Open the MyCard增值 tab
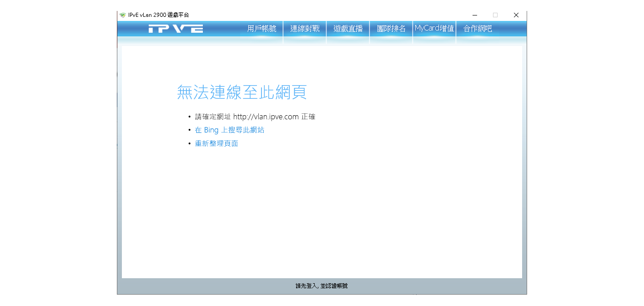This screenshot has width=644, height=306. (x=434, y=29)
